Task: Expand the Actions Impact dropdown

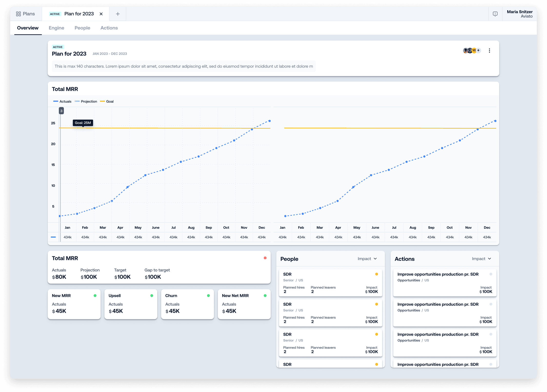Action: (x=481, y=259)
